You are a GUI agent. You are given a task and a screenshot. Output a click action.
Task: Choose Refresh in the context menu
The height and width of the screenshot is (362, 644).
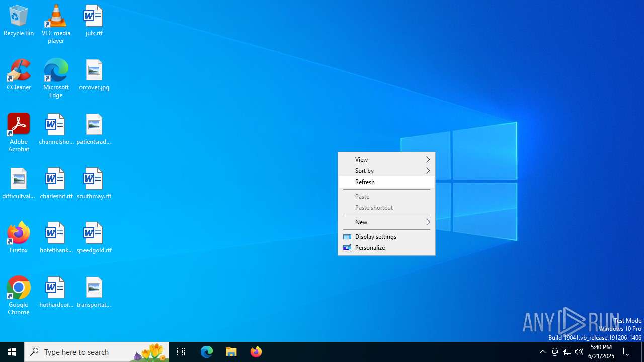pyautogui.click(x=386, y=182)
